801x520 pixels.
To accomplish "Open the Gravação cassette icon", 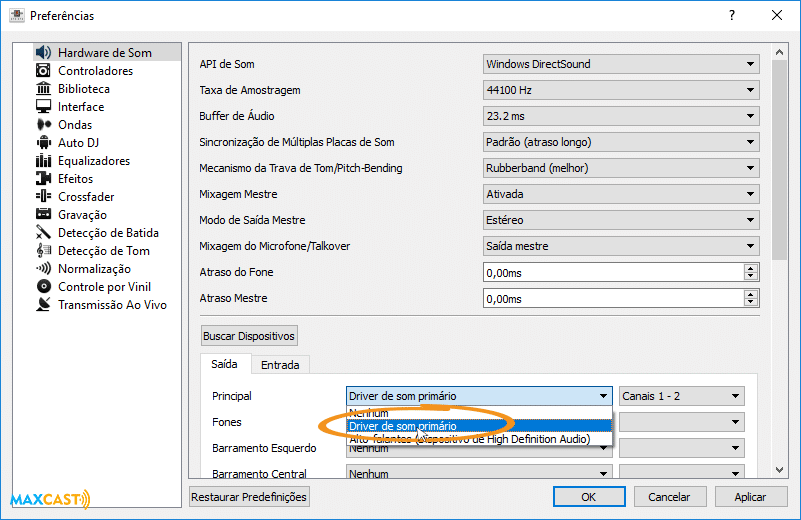I will [x=43, y=215].
